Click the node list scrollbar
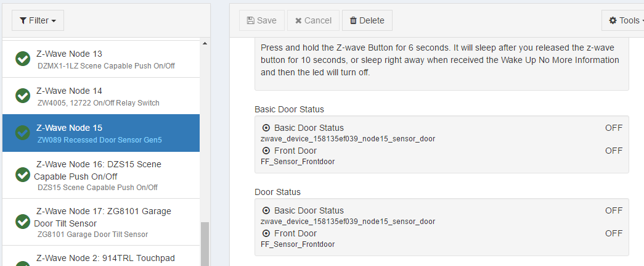 click(205, 244)
